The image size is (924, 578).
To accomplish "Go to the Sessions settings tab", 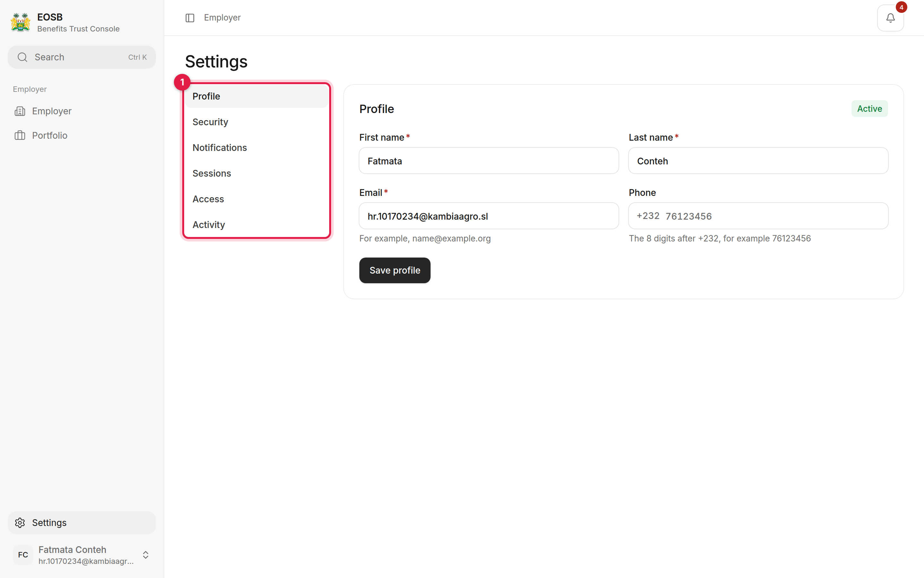I will click(x=257, y=173).
